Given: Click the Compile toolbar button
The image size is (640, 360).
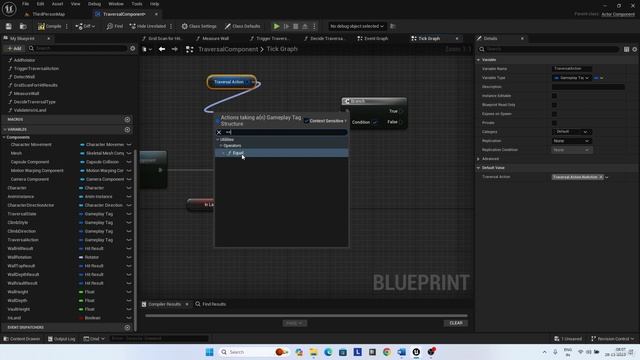Looking at the screenshot, I should (x=50, y=26).
